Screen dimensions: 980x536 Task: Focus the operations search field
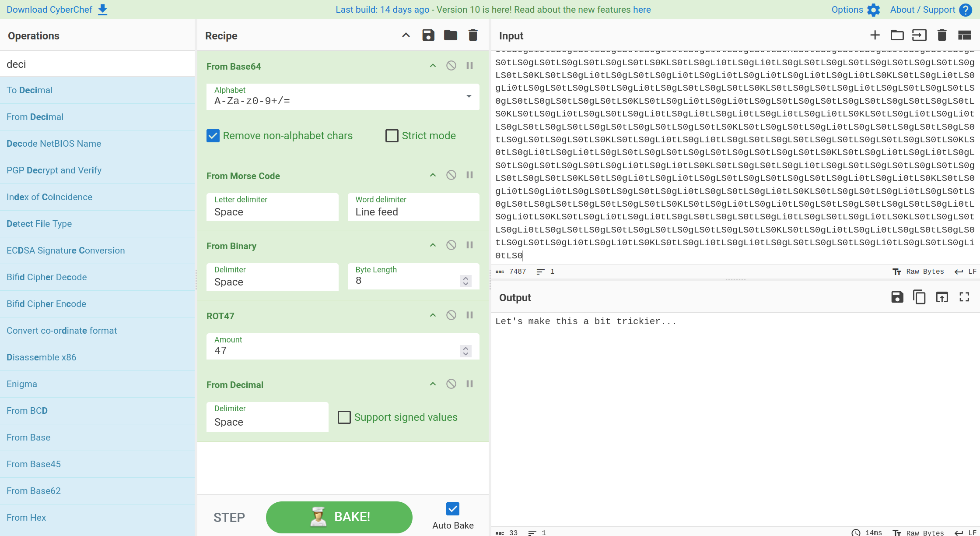point(98,64)
